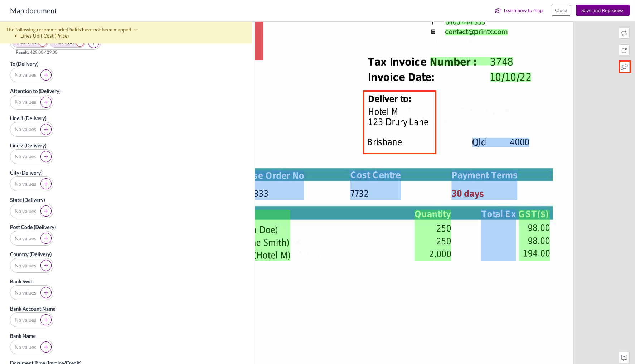The height and width of the screenshot is (364, 635).
Task: Add value to To (Delivery) field
Action: coord(46,75)
